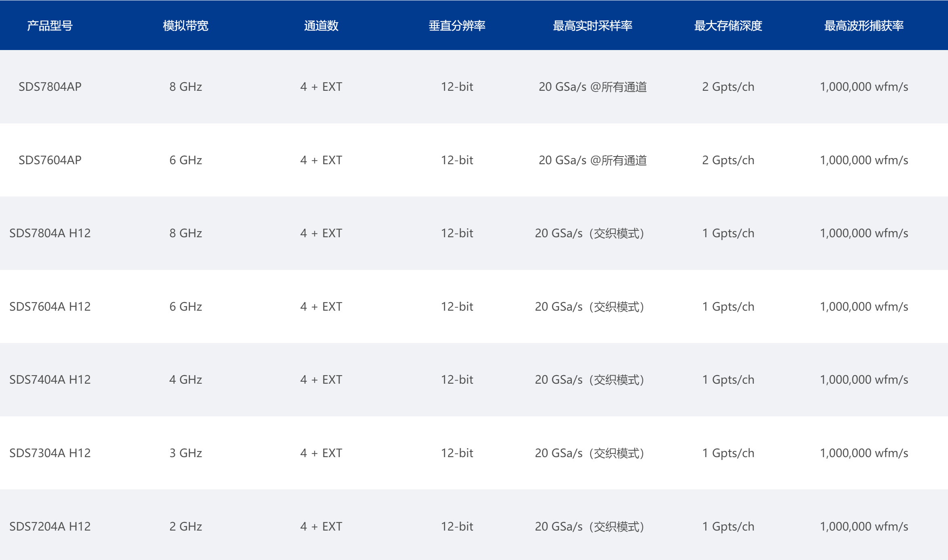
Task: Click the SDS7404A H12 model cell
Action: (50, 380)
